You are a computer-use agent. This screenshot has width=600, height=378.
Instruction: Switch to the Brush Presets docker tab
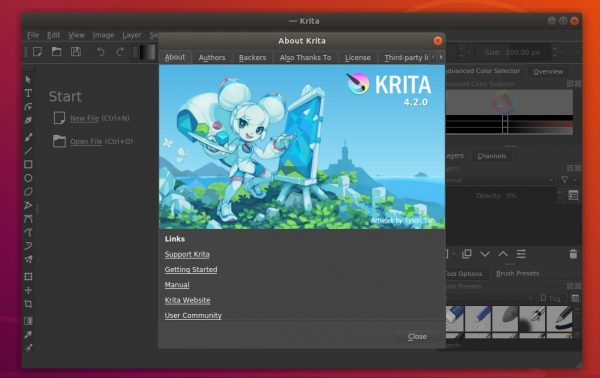(x=517, y=274)
